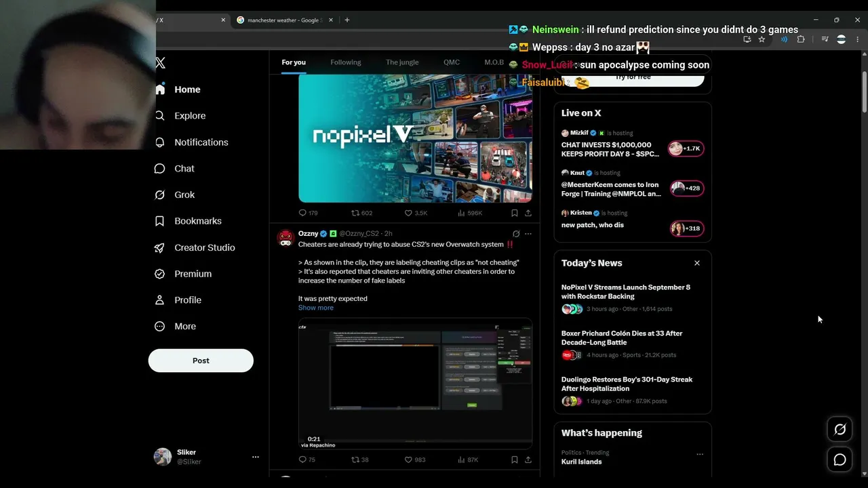Screen dimensions: 868x488
Task: Bookmark this page with the star icon
Action: [x=762, y=39]
